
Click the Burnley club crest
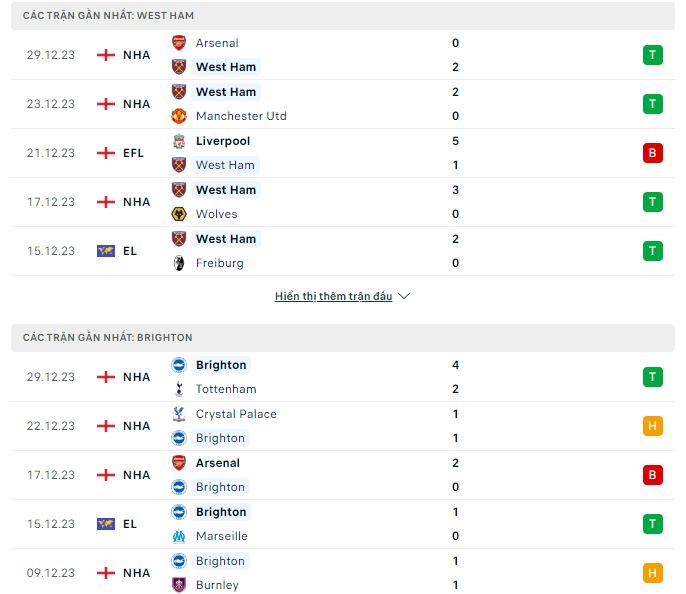tap(179, 585)
